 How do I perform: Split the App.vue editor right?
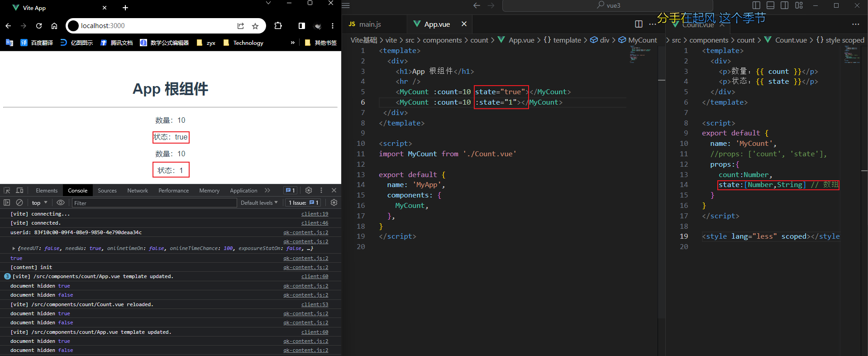pos(639,24)
